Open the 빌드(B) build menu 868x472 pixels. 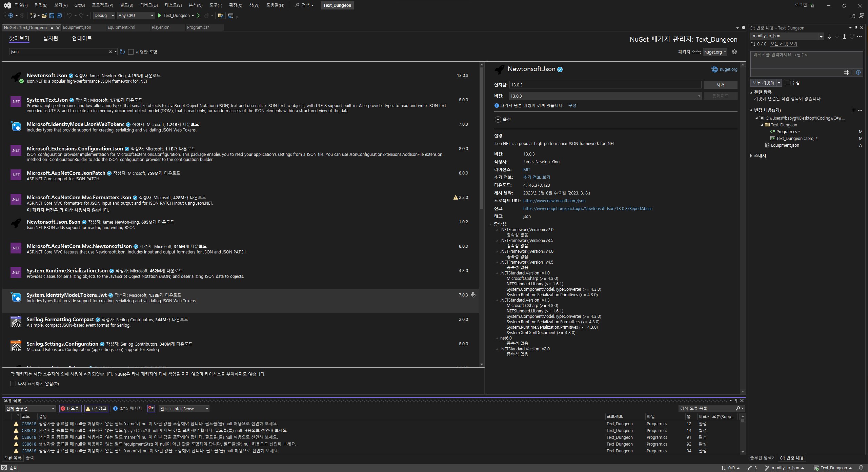click(126, 5)
